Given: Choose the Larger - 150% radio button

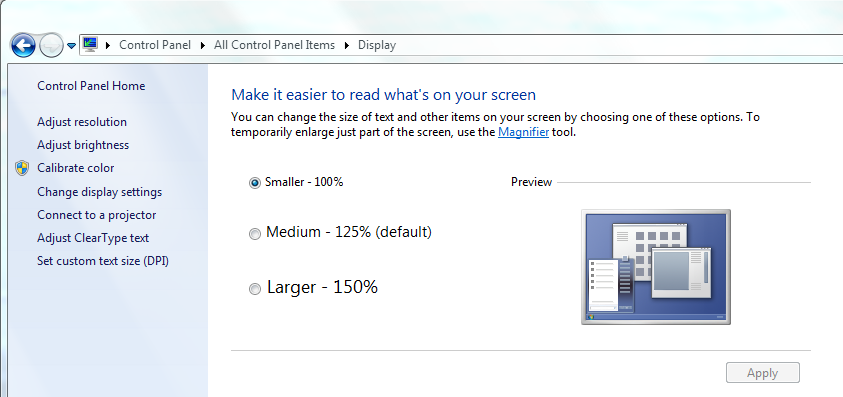Looking at the screenshot, I should (255, 289).
